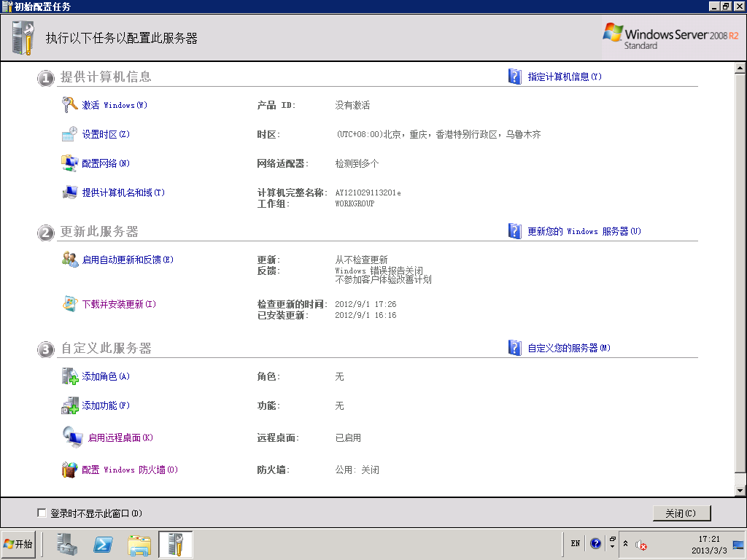Open 配置网络(N) link
Viewport: 747px width, 560px height.
[x=106, y=163]
